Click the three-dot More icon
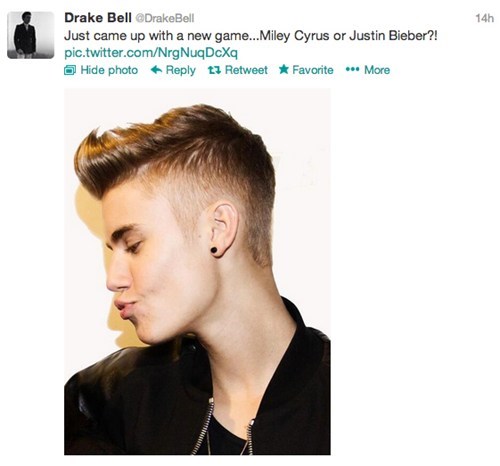Screen dimensions: 500x466 point(353,70)
